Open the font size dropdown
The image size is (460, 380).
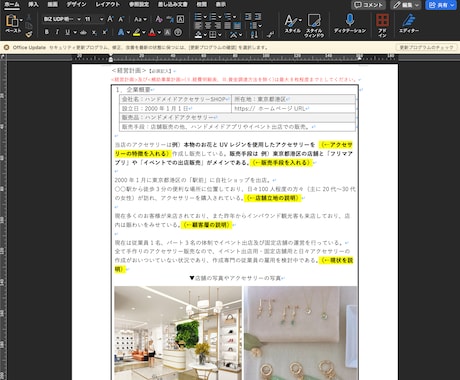(101, 19)
